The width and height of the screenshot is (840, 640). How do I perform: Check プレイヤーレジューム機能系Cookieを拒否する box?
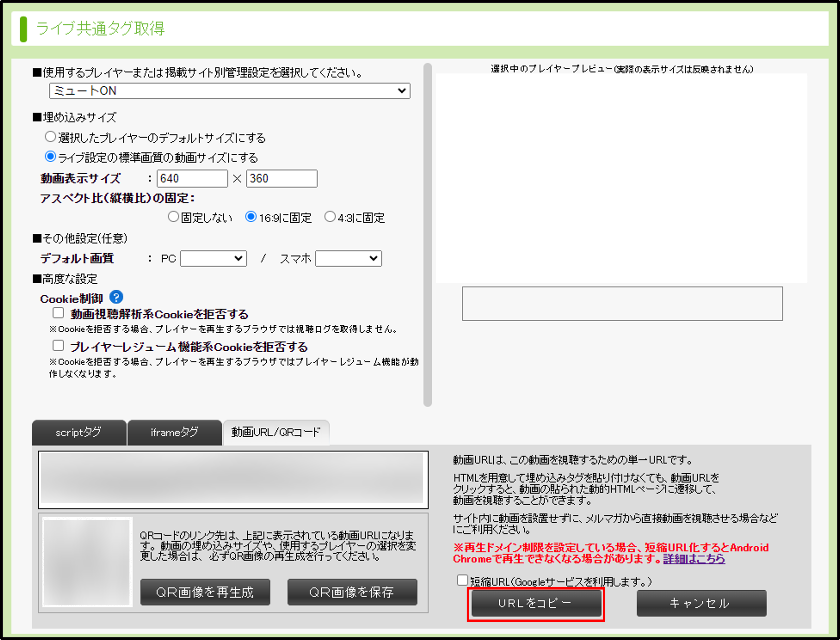[x=58, y=346]
